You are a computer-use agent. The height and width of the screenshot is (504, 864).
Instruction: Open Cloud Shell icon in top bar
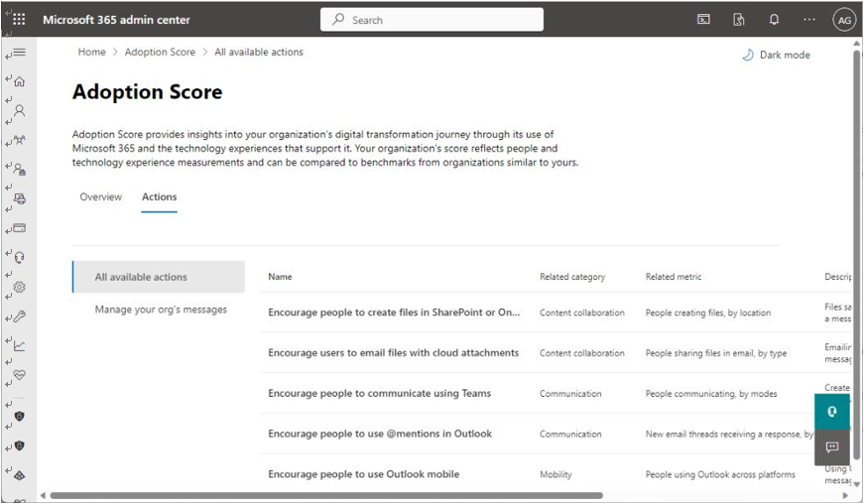pyautogui.click(x=703, y=20)
